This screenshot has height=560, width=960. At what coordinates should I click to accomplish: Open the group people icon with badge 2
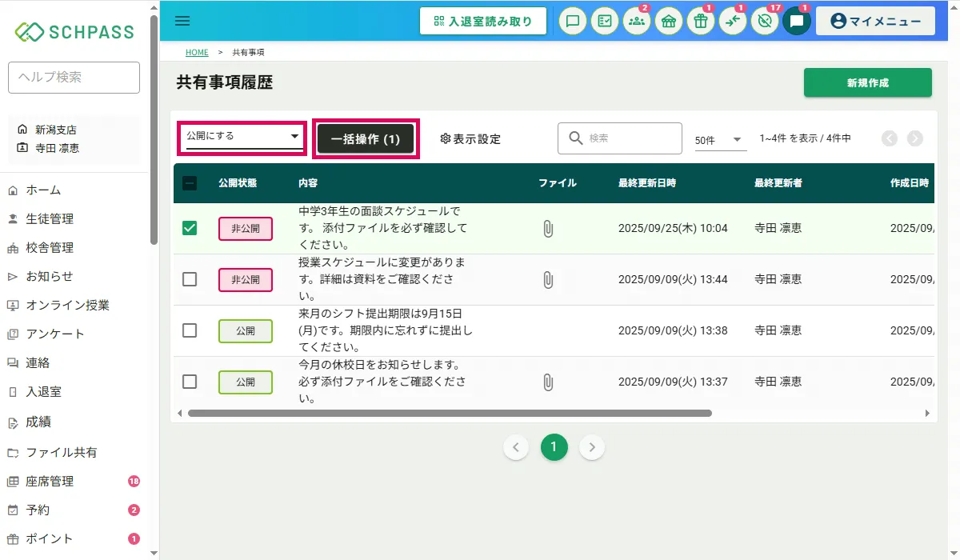tap(637, 22)
